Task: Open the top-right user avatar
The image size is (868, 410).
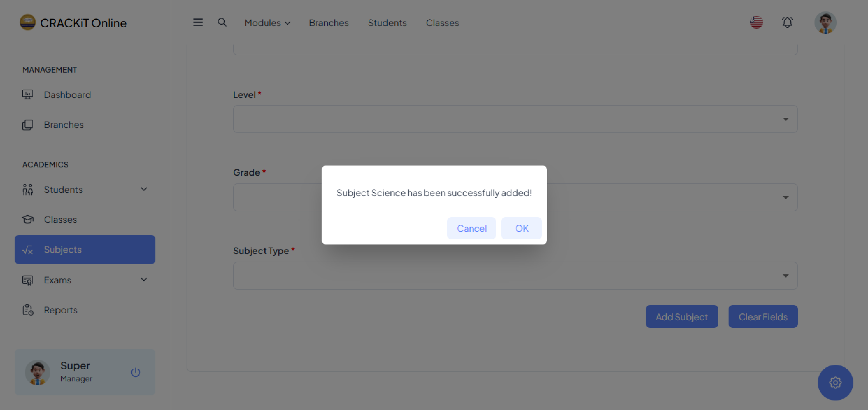Action: (x=825, y=23)
